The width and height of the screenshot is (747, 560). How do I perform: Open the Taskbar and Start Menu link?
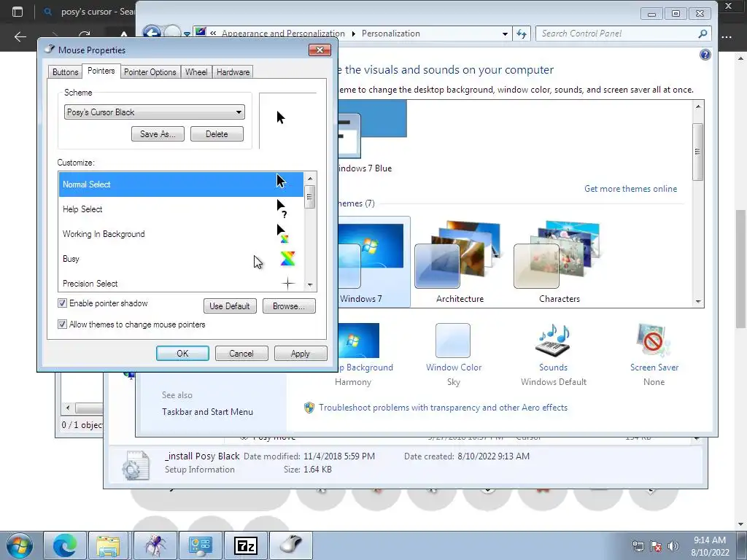pos(207,412)
